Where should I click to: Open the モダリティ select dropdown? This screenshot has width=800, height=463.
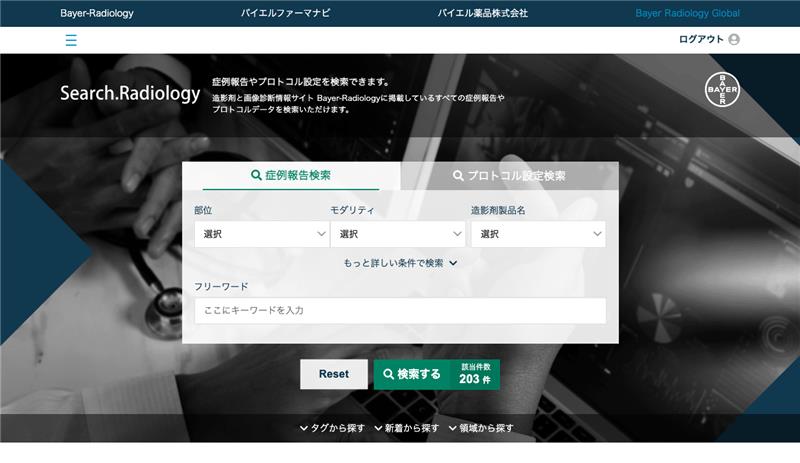tap(397, 234)
